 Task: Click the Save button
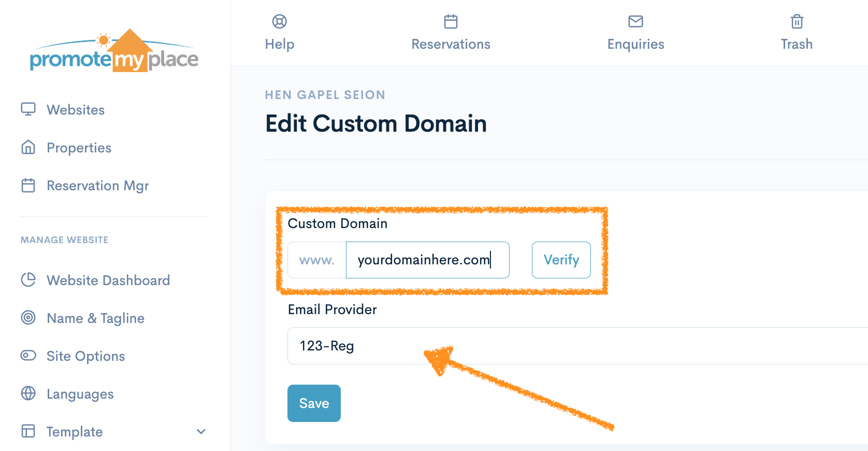tap(314, 403)
